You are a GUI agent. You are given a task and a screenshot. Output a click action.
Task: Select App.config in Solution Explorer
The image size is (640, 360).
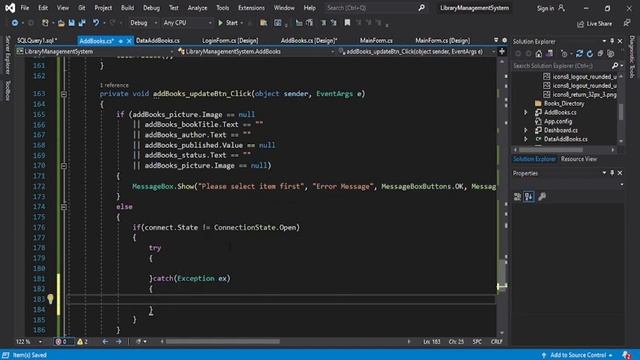558,121
